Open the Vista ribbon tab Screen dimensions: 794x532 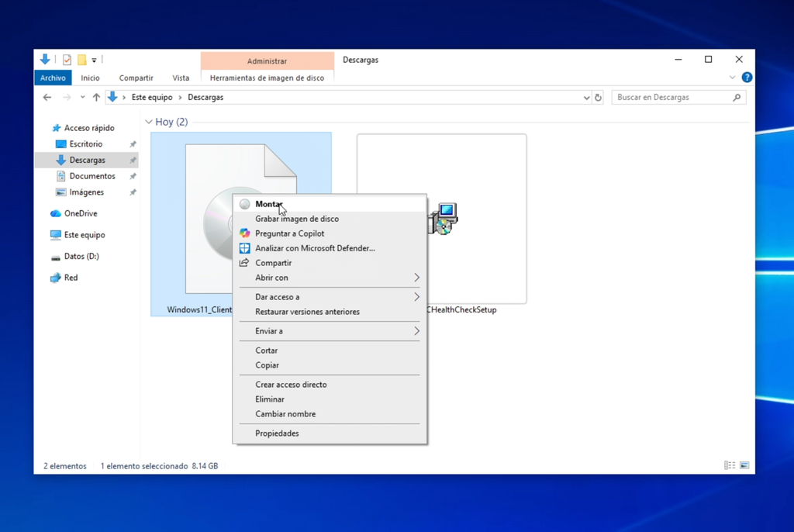[181, 78]
